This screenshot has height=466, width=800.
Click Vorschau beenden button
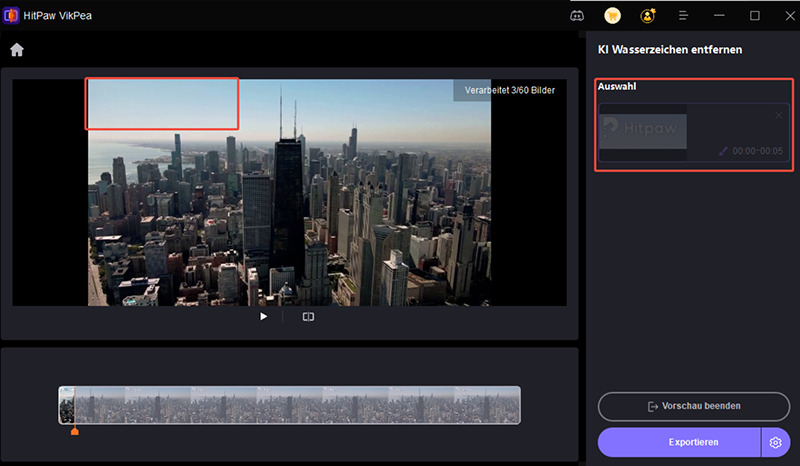pos(694,406)
